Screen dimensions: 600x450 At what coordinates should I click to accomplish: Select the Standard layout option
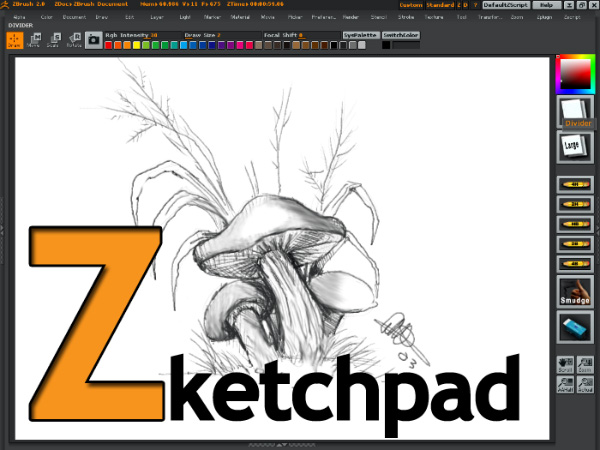[x=440, y=5]
